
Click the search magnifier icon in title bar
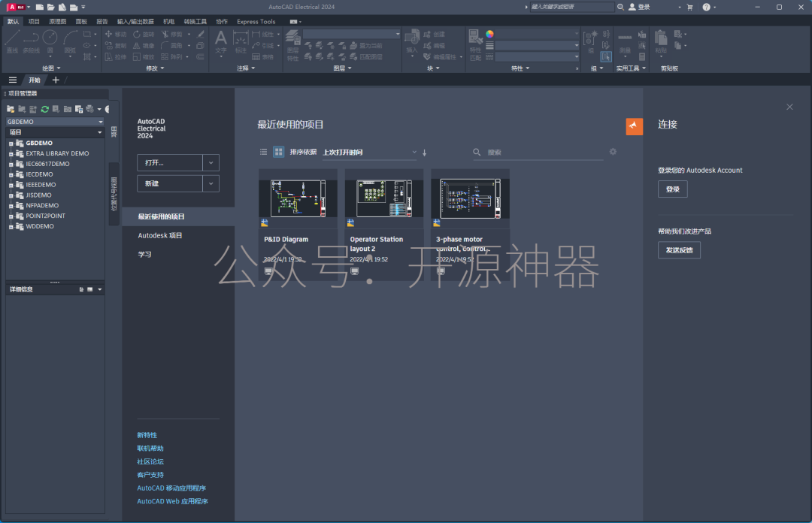[620, 7]
